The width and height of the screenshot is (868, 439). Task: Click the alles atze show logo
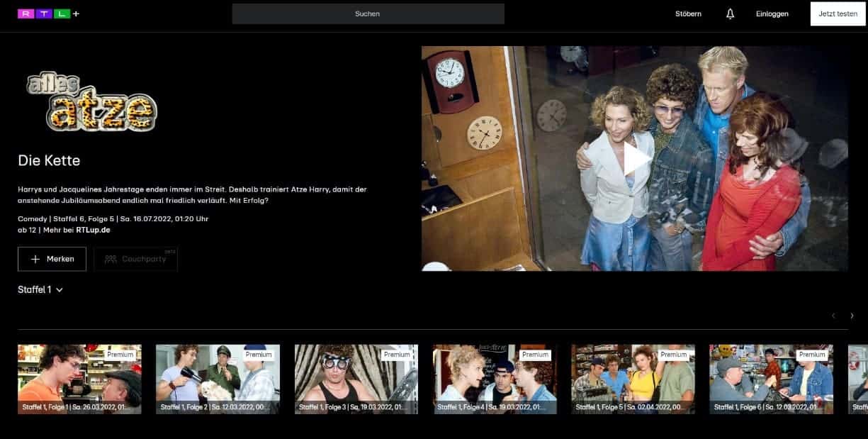[91, 102]
